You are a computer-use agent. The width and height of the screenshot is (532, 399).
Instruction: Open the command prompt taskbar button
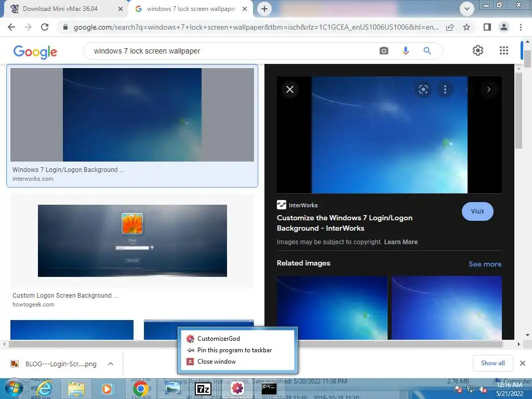(x=269, y=389)
